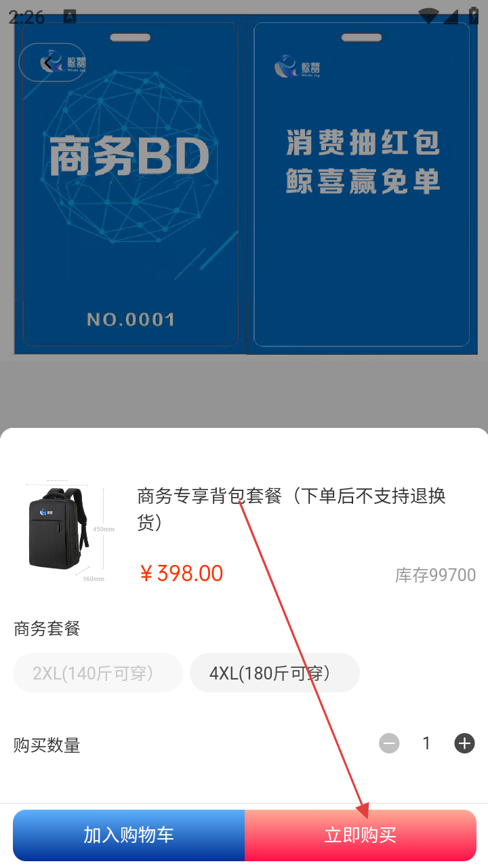
Task: Tap the whale logo on 商务BD card
Action: click(x=68, y=62)
